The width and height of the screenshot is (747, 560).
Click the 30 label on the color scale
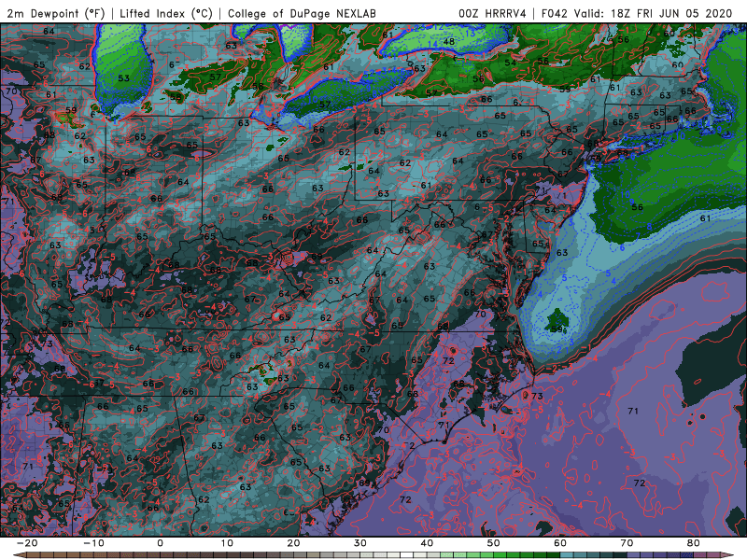click(x=360, y=543)
